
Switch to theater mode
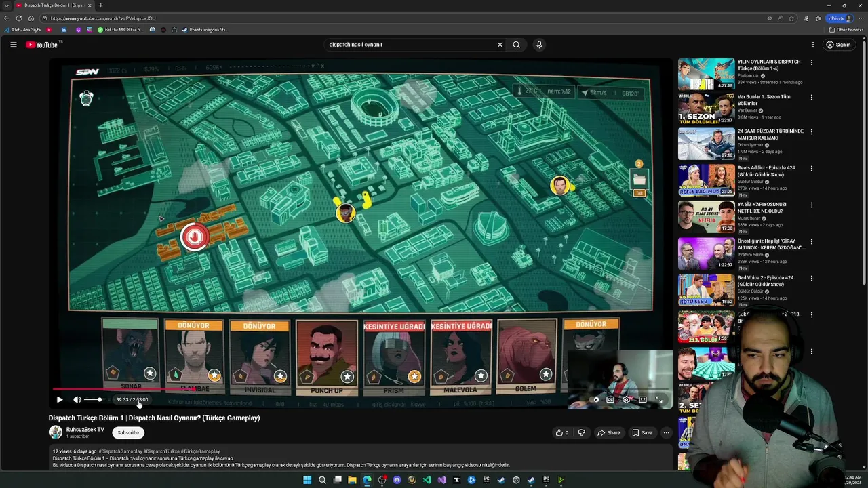643,399
